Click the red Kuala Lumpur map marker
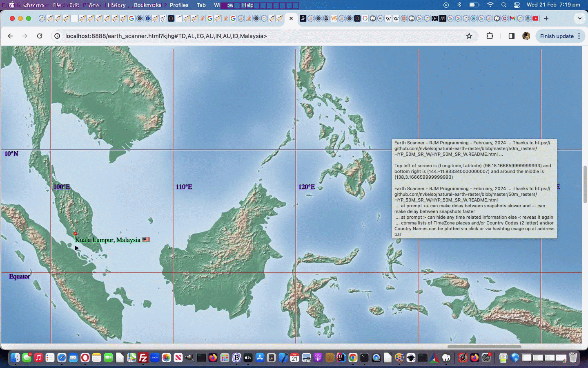588x368 pixels. tap(75, 233)
